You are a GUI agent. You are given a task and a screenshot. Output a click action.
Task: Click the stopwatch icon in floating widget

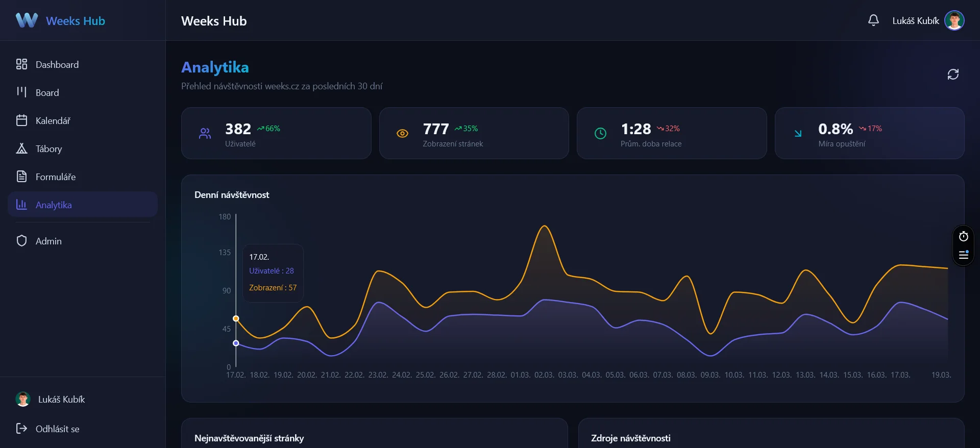[x=964, y=237]
